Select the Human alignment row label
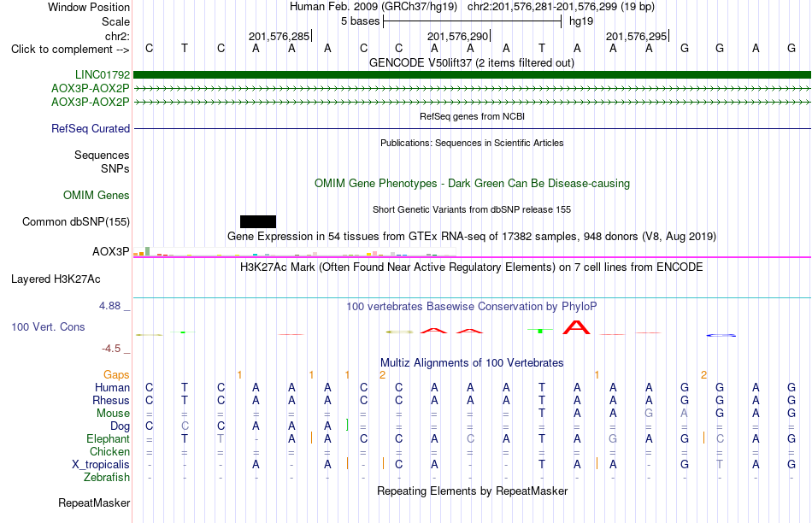 coord(112,387)
